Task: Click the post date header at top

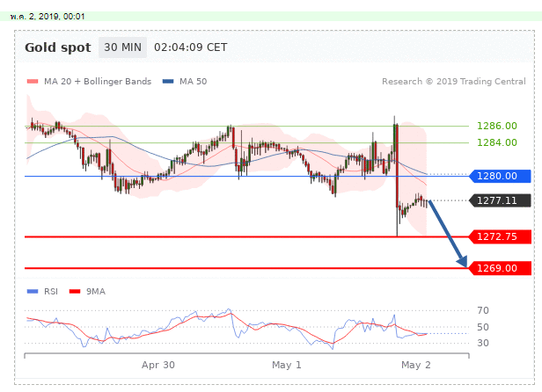Action: (x=48, y=17)
